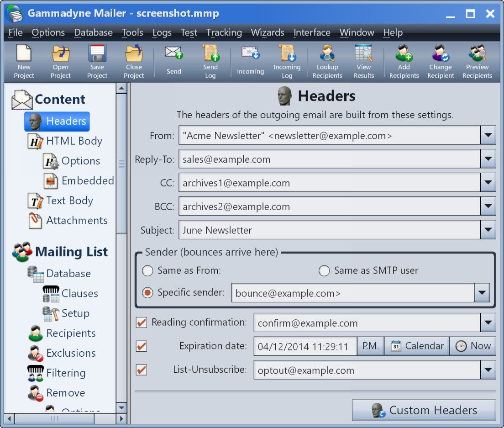Uncheck the List-Unsubscribe checkbox

pos(142,370)
